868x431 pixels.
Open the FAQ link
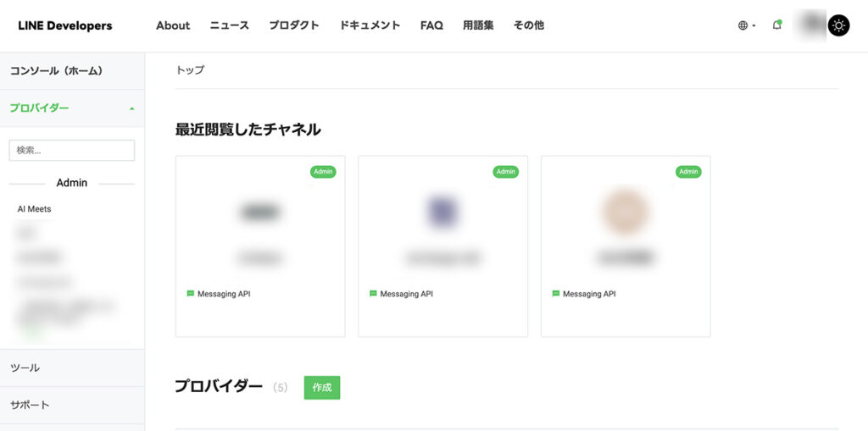tap(431, 25)
